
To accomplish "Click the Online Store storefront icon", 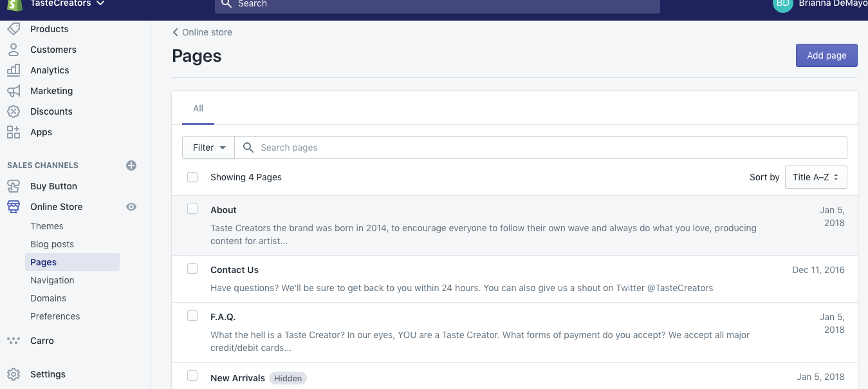I will coord(14,207).
